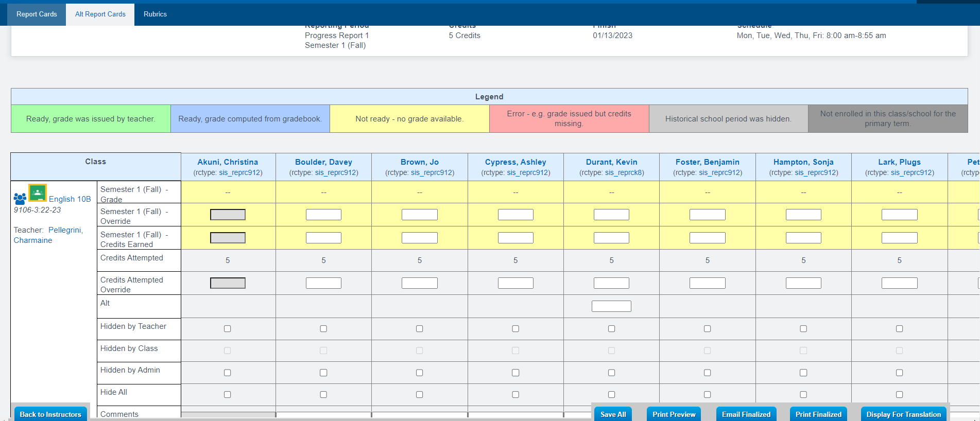Image resolution: width=980 pixels, height=421 pixels.
Task: Focus Semester 1 Override field for Boulder, Davey
Action: (x=323, y=215)
